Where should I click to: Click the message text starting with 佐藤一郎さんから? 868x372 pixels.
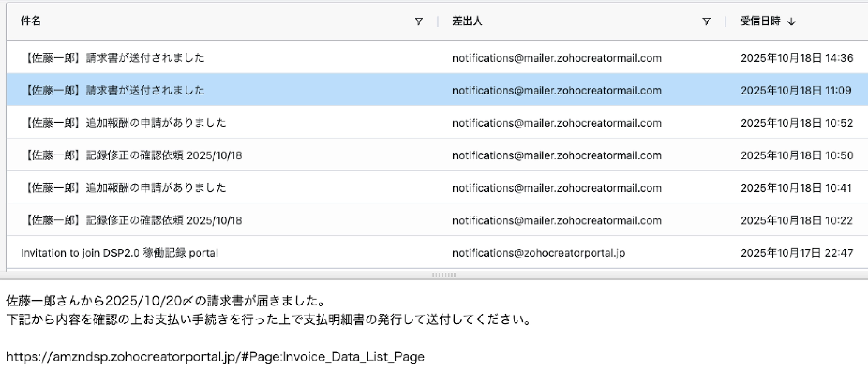coord(166,301)
